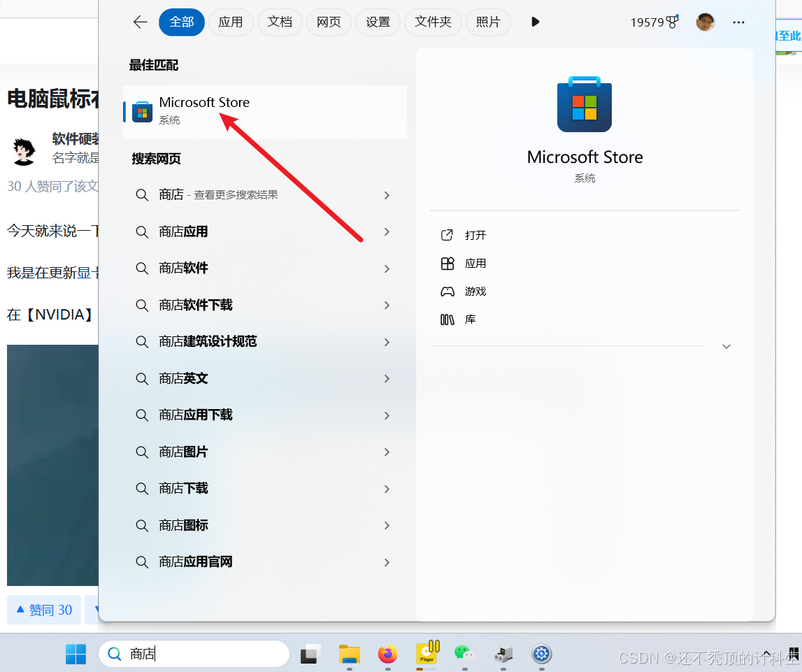Expand chevron for 商店 - 查看更多搜索结果
The width and height of the screenshot is (802, 672).
(387, 195)
